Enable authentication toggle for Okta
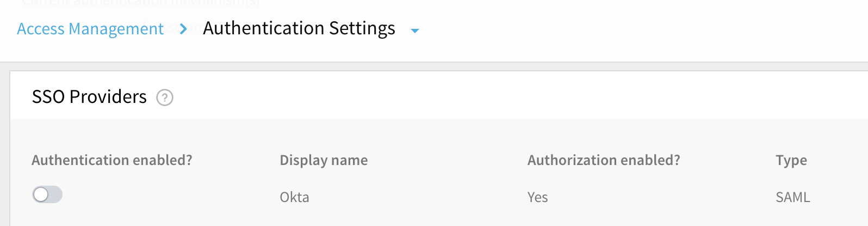The image size is (868, 226). point(47,194)
